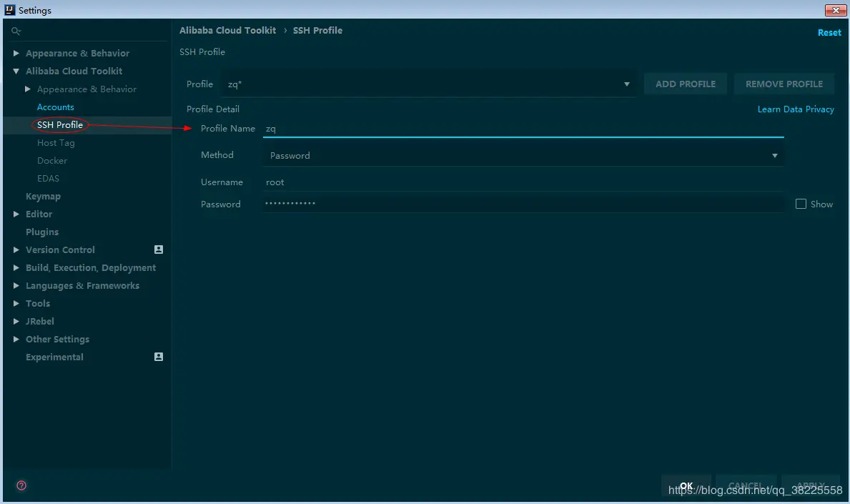850x504 pixels.
Task: Expand Appearance & Behavior under Alibaba Cloud Toolkit
Action: tap(28, 89)
